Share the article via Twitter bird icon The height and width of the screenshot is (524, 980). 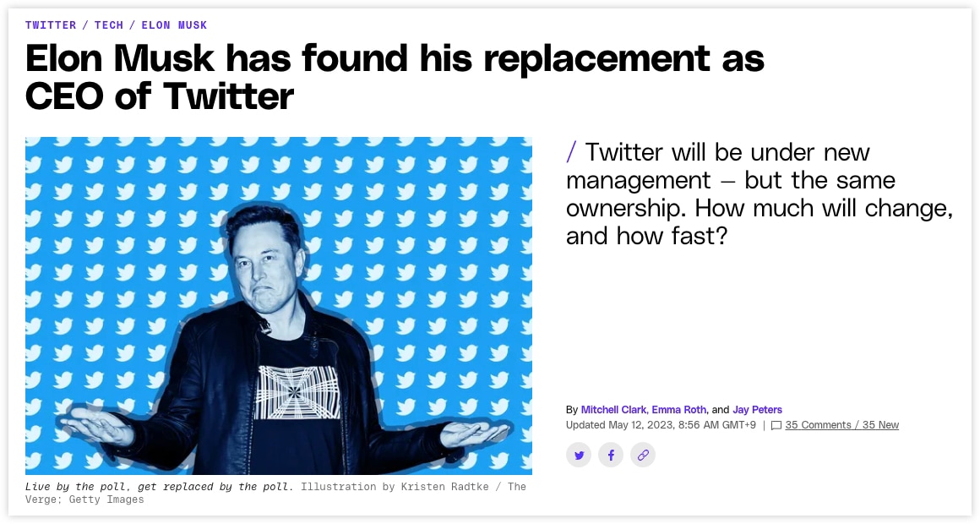pyautogui.click(x=579, y=455)
